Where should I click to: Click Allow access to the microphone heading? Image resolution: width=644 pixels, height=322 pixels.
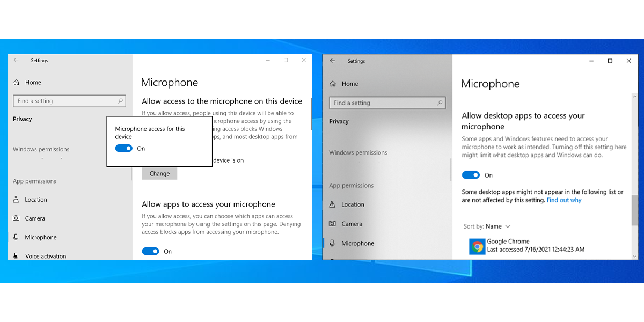222,101
